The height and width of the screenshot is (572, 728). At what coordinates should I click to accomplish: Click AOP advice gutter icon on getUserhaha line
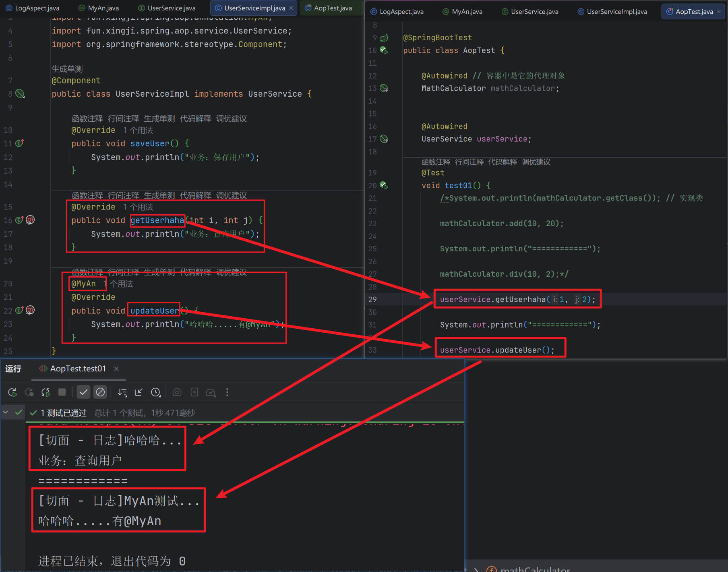30,220
